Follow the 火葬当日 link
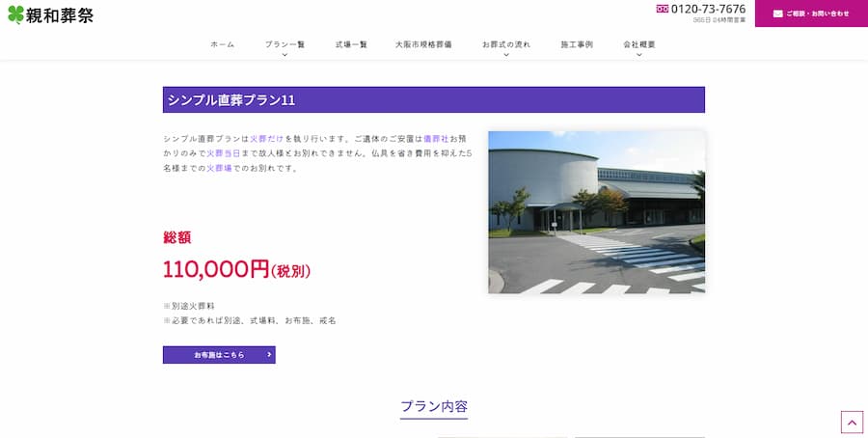Viewport: 868px width, 438px height. coord(224,153)
